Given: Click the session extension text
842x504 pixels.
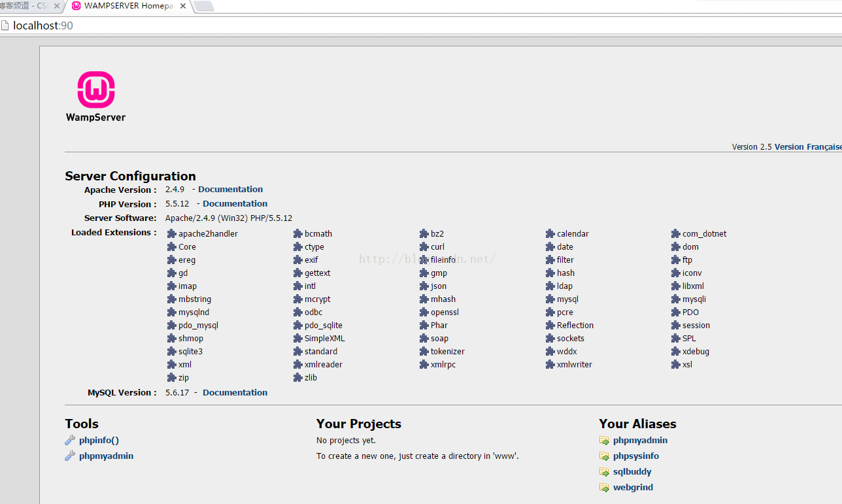Looking at the screenshot, I should [x=696, y=325].
